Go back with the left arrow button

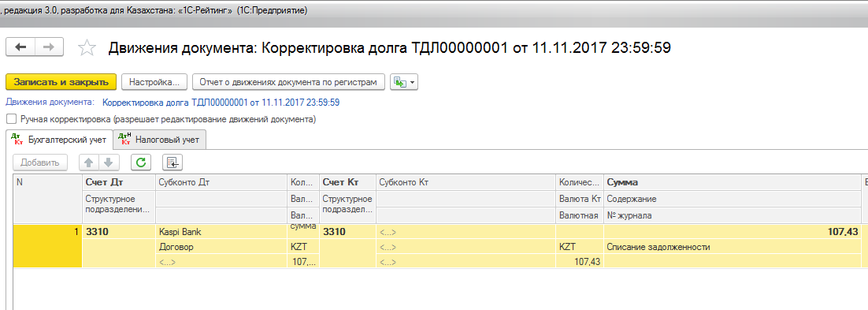point(20,47)
